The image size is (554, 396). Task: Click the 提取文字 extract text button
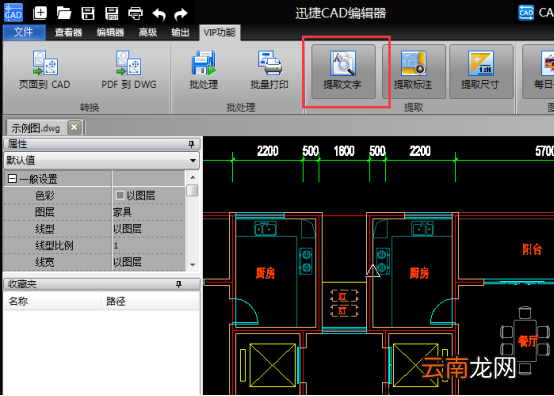(343, 71)
